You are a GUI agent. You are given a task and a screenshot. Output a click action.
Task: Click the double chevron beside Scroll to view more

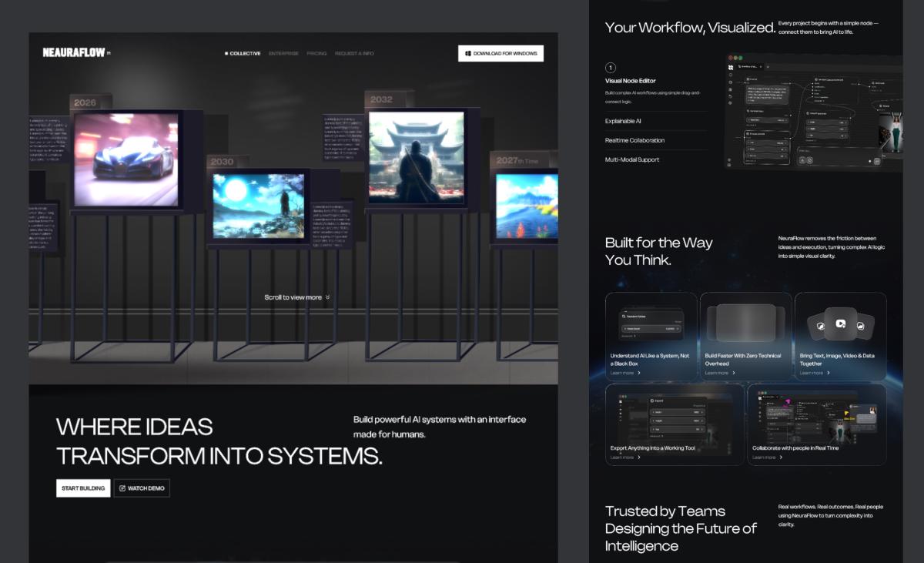(x=328, y=297)
